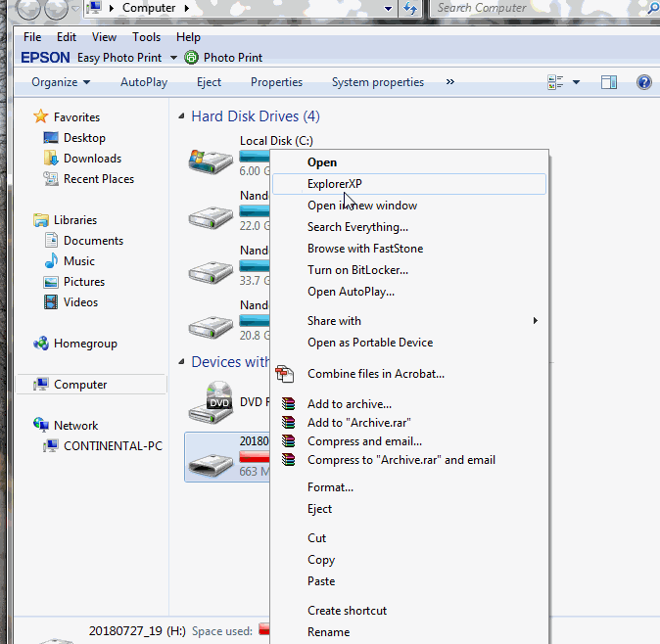
Task: Choose Eject in the context menu
Action: point(409,509)
